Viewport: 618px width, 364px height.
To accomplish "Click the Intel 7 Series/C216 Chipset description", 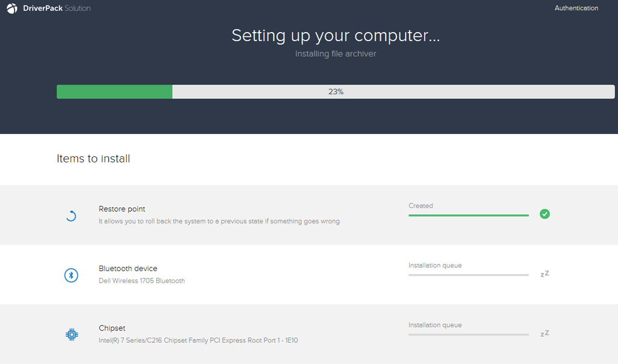I will [198, 340].
